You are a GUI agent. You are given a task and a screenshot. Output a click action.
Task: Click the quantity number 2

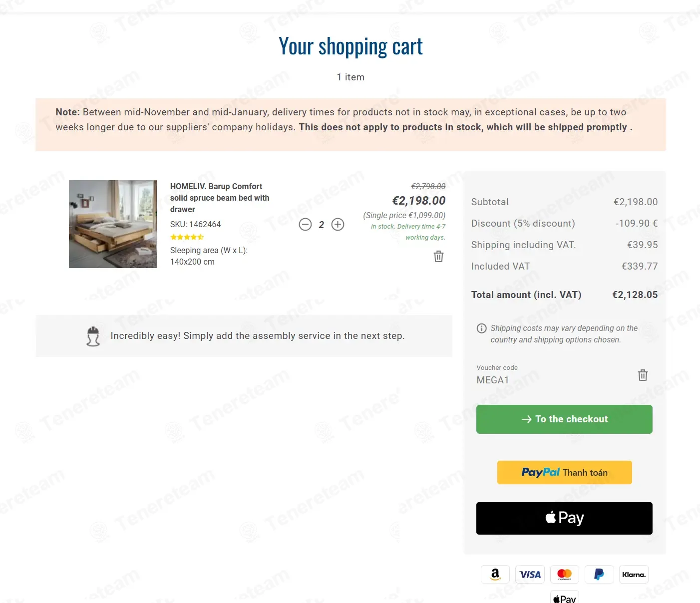[322, 225]
